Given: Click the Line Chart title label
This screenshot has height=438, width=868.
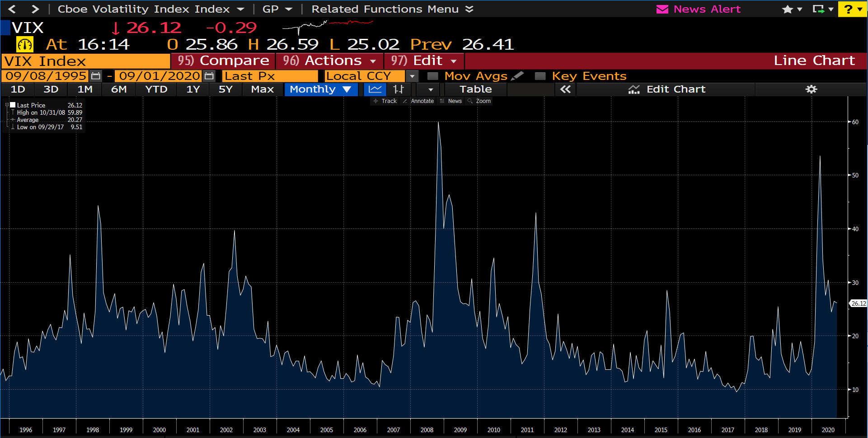Looking at the screenshot, I should [x=814, y=61].
